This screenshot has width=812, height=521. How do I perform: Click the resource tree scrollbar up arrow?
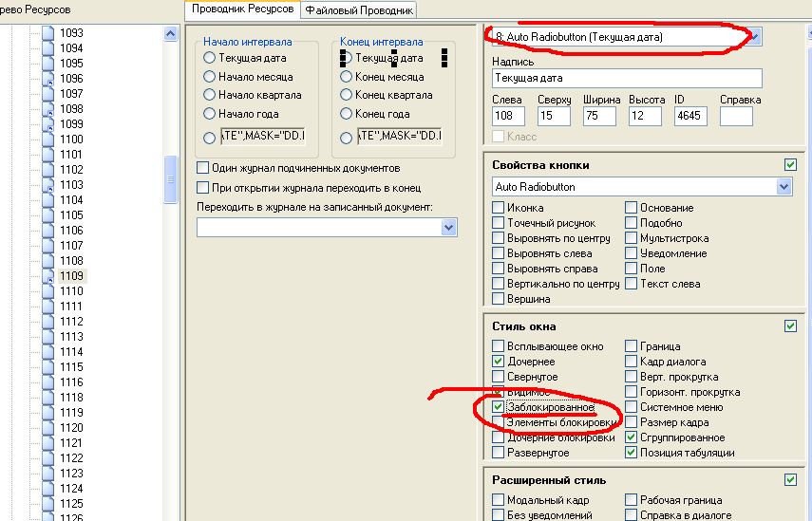coord(171,33)
